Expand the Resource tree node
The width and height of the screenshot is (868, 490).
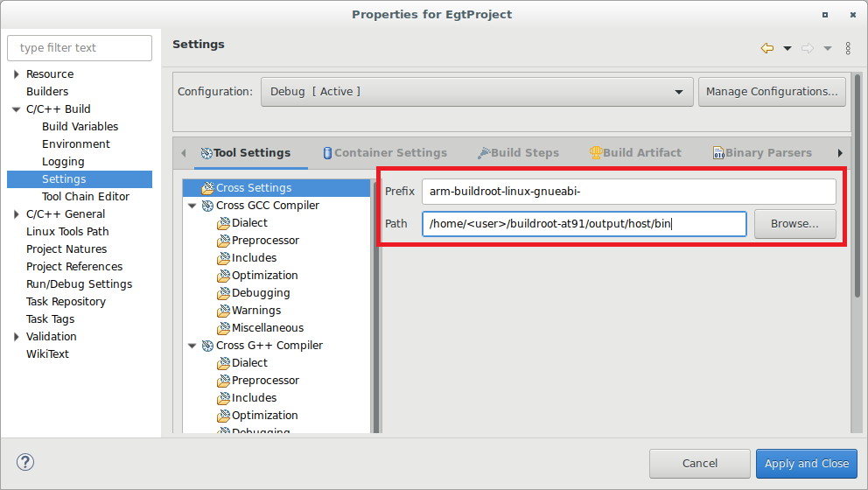click(x=16, y=74)
